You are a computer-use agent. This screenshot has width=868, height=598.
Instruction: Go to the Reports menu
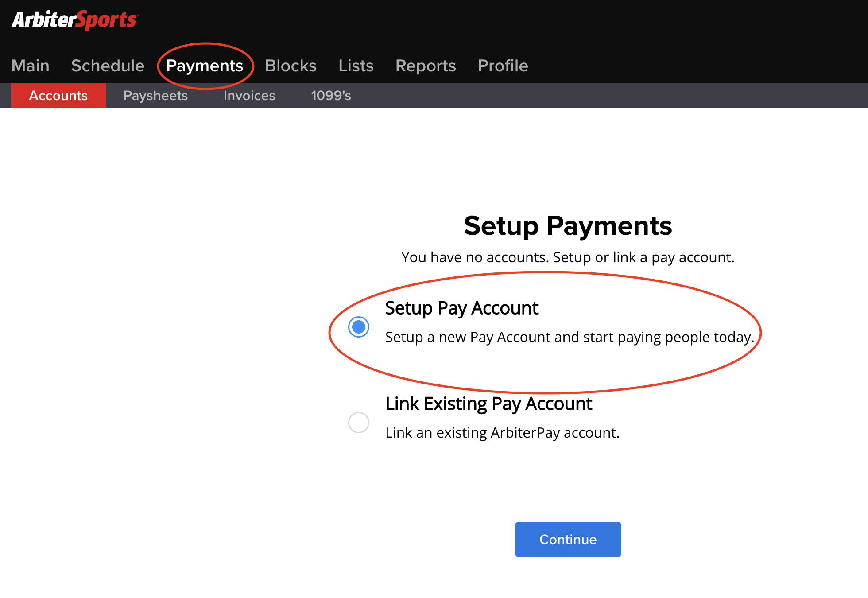pyautogui.click(x=426, y=66)
